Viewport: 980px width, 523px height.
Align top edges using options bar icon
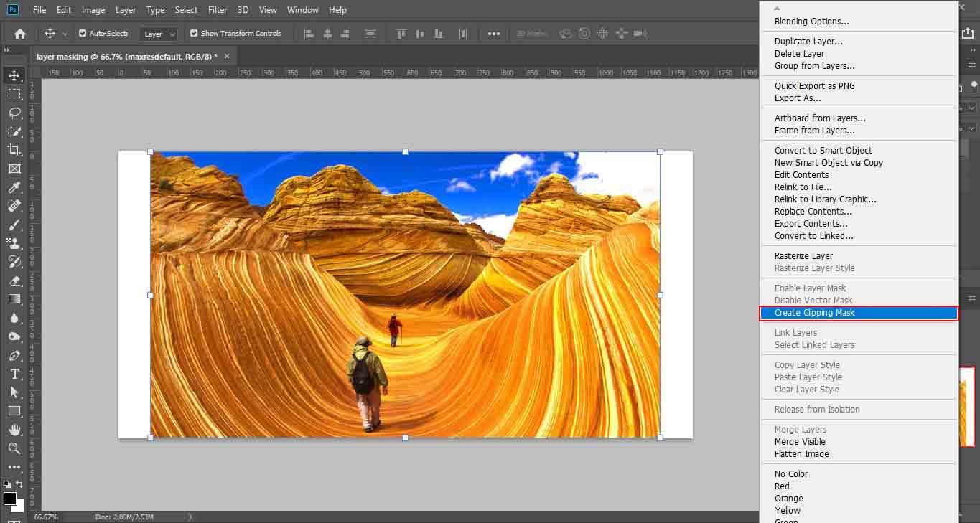[402, 34]
